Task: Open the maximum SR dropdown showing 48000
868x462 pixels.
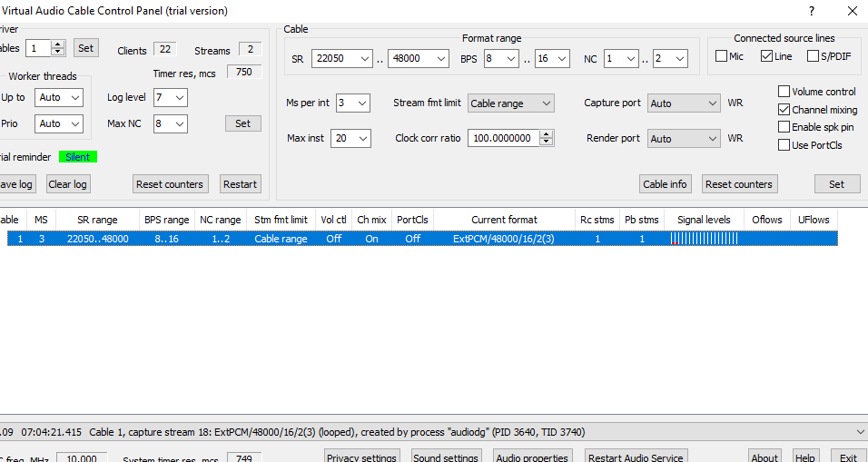Action: point(418,58)
